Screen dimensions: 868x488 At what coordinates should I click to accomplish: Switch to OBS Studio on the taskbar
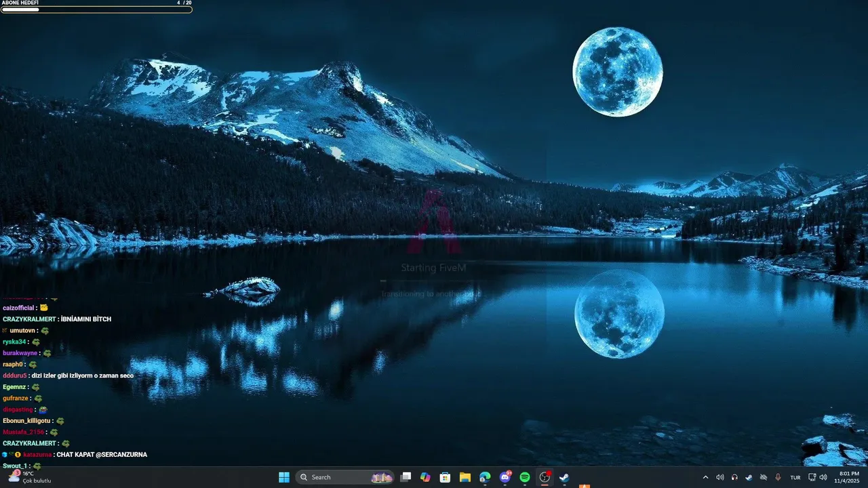545,477
